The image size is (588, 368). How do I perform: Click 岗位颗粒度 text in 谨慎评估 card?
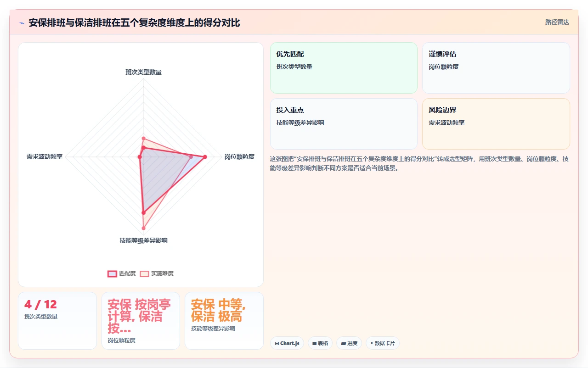coord(443,67)
